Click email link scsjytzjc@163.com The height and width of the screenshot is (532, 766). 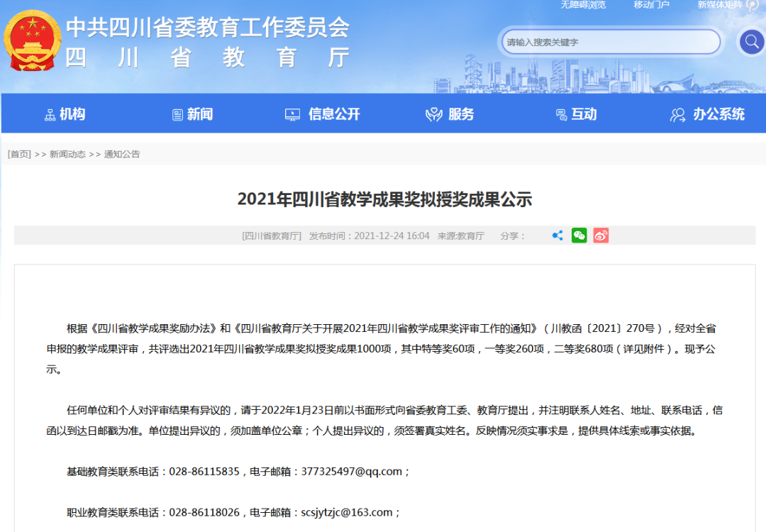(348, 511)
